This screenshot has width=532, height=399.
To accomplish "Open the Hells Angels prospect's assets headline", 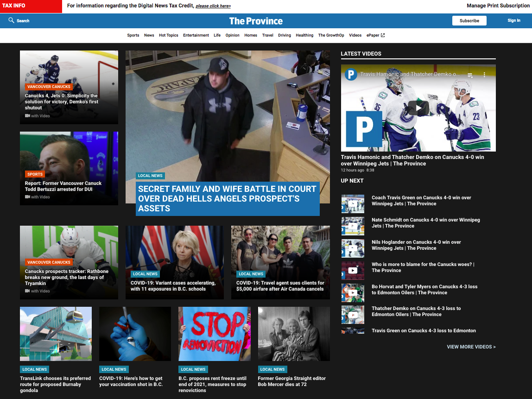I will [227, 199].
